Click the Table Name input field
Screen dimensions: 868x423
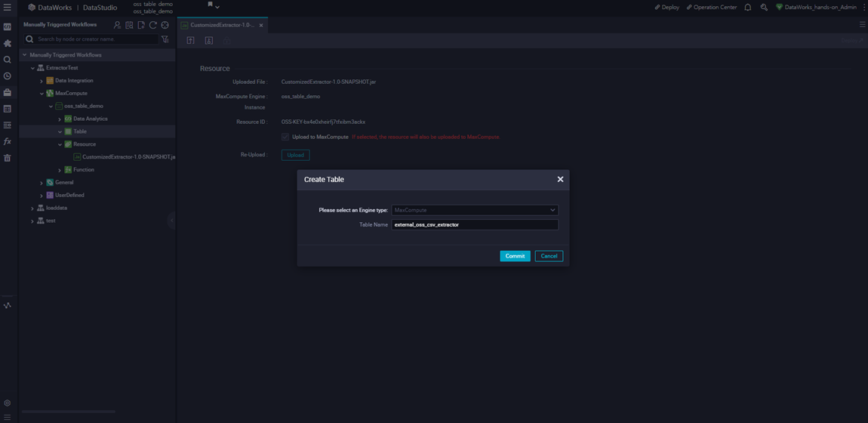[475, 225]
